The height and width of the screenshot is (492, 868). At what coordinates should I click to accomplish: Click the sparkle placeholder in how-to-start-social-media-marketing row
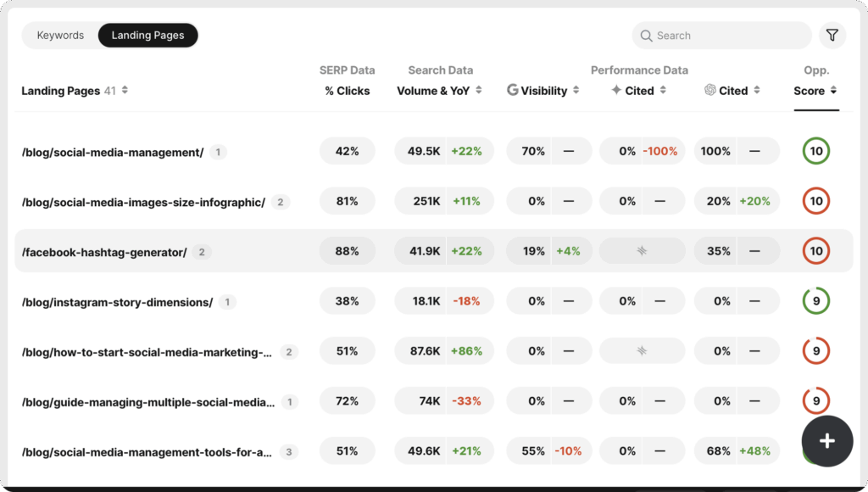coord(643,351)
